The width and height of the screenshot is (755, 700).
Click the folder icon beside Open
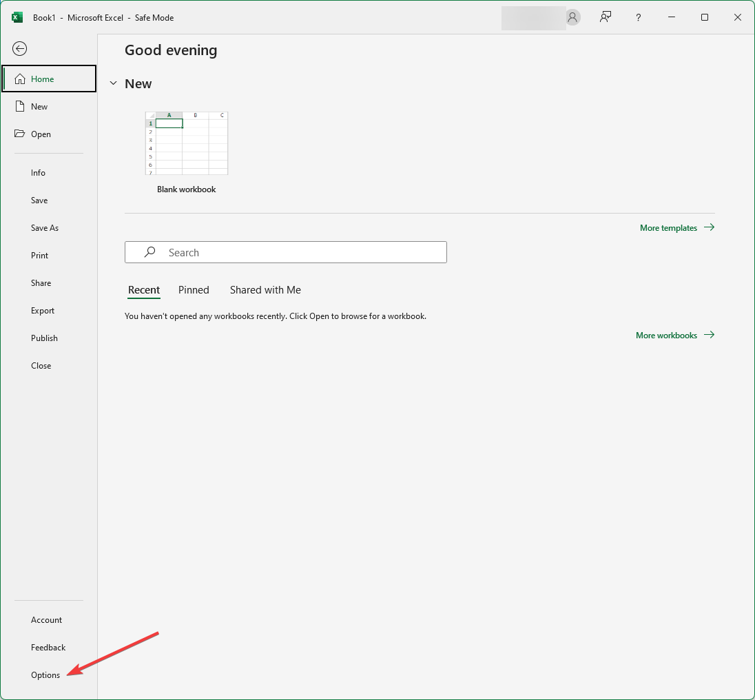[19, 134]
